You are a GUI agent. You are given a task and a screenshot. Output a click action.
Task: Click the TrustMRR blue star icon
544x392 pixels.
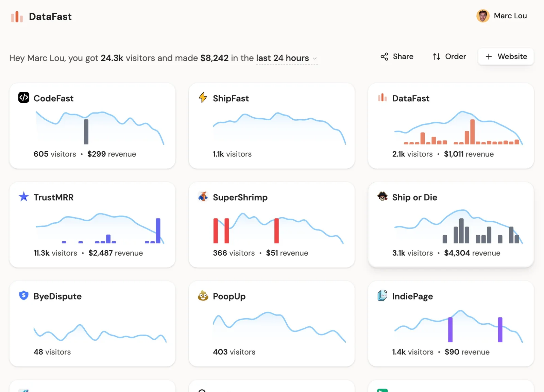24,197
